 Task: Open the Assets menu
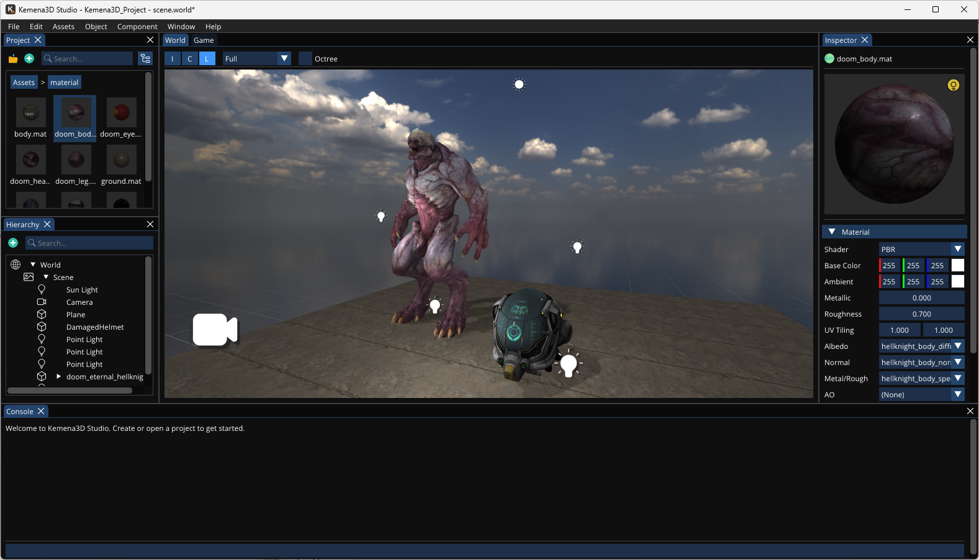[x=63, y=27]
